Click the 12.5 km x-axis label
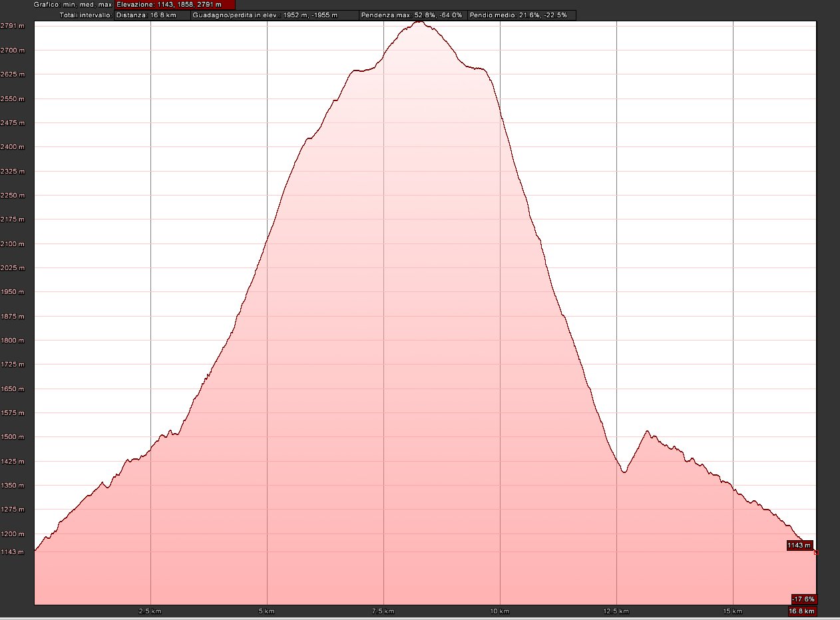840x620 pixels. pos(616,611)
